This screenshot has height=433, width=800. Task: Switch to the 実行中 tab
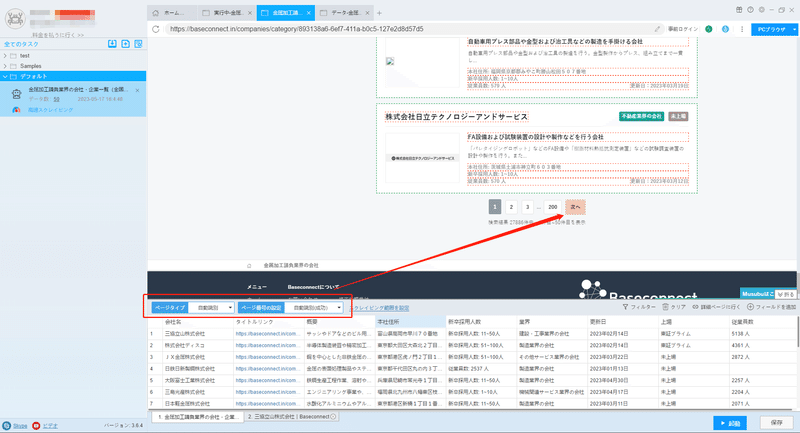(228, 13)
